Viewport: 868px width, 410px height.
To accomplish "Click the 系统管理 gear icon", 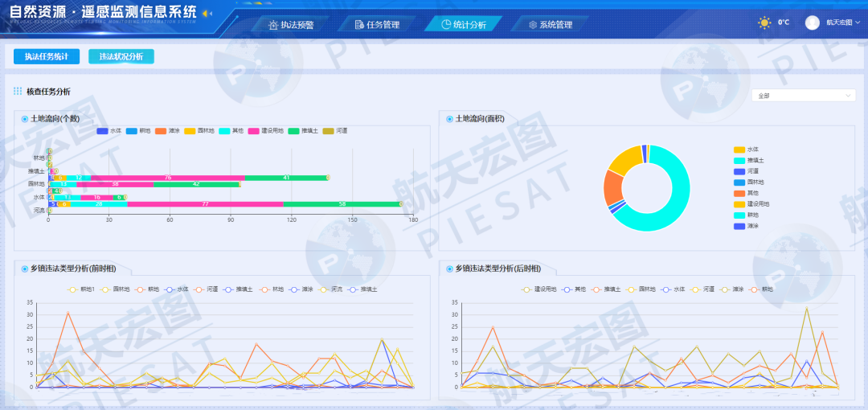I will coord(533,25).
